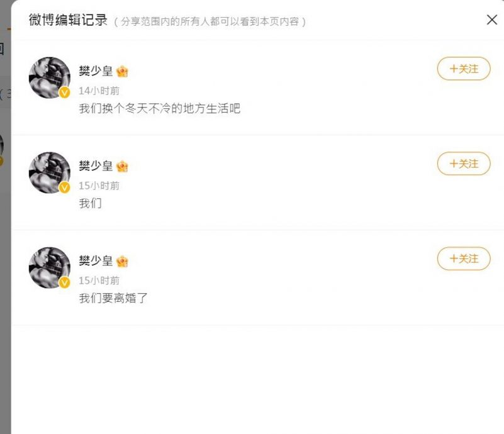The width and height of the screenshot is (504, 434).
Task: Close the 微博编辑记录 dialog
Action: point(492,19)
